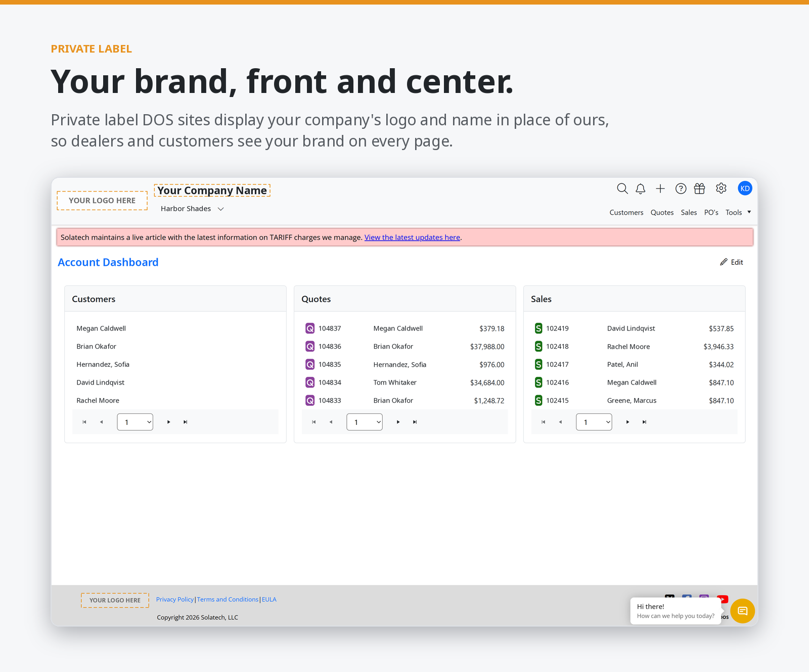This screenshot has width=809, height=672.
Task: Open the orange chat bubble button
Action: (743, 611)
